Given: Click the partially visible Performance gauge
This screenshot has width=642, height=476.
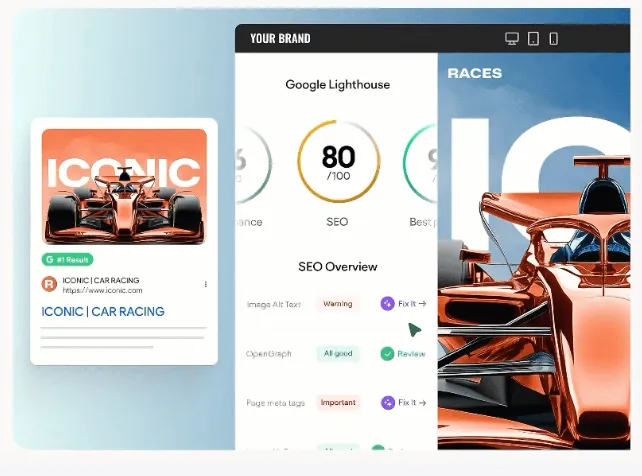Looking at the screenshot, I should (254, 164).
